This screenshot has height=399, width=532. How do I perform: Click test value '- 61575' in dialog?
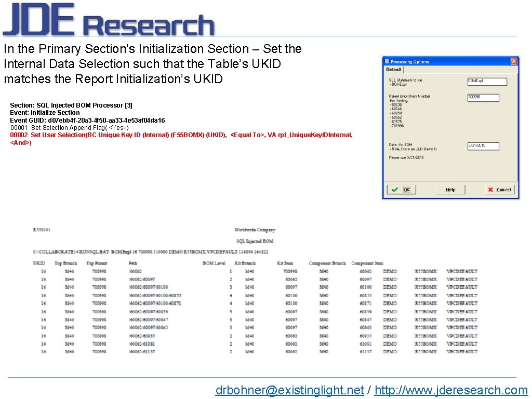395,122
